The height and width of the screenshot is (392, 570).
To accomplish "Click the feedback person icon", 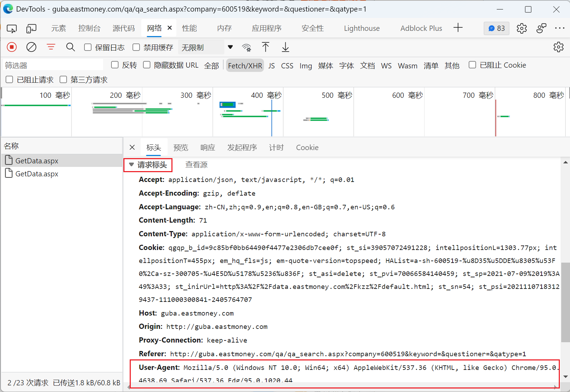I will click(x=541, y=28).
